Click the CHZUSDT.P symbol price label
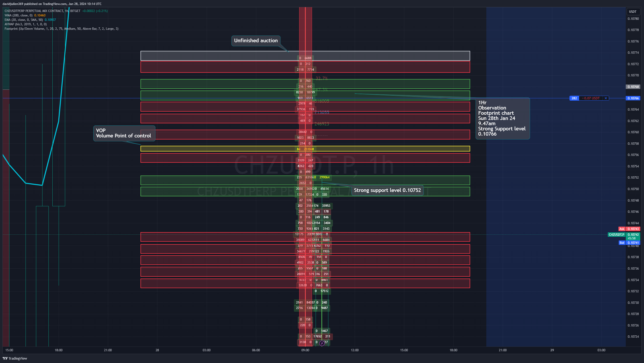Image resolution: width=644 pixels, height=363 pixels. (x=616, y=235)
